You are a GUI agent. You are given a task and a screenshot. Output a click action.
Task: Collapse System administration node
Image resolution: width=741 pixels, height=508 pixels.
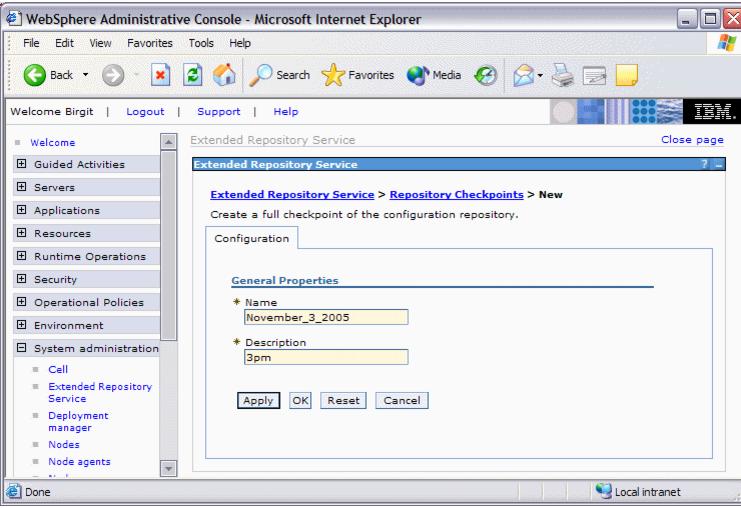[21, 348]
